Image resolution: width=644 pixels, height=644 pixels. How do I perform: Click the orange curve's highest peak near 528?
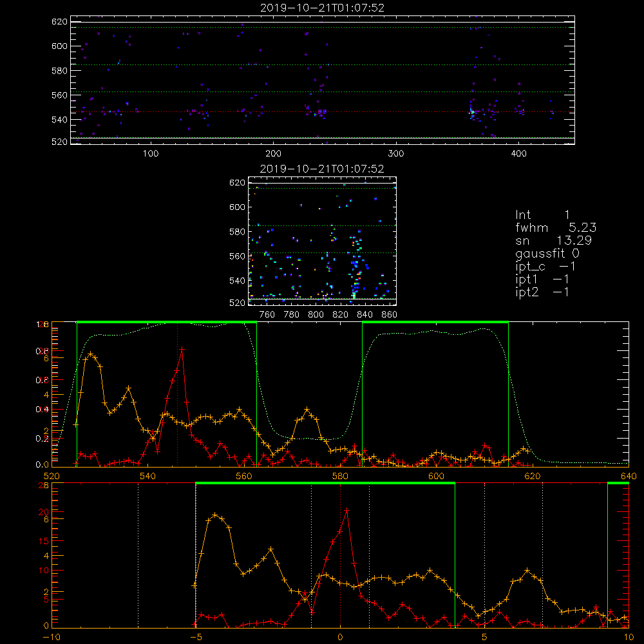coord(90,354)
